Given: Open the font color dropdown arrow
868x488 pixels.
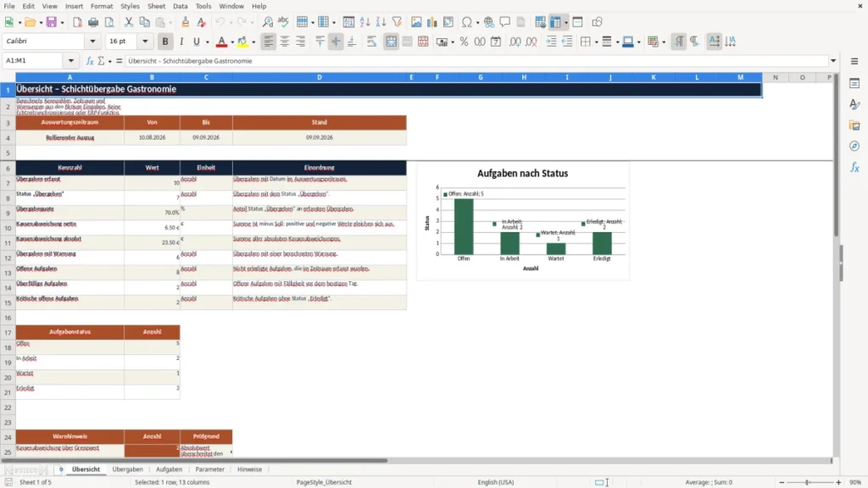Looking at the screenshot, I should click(x=232, y=42).
